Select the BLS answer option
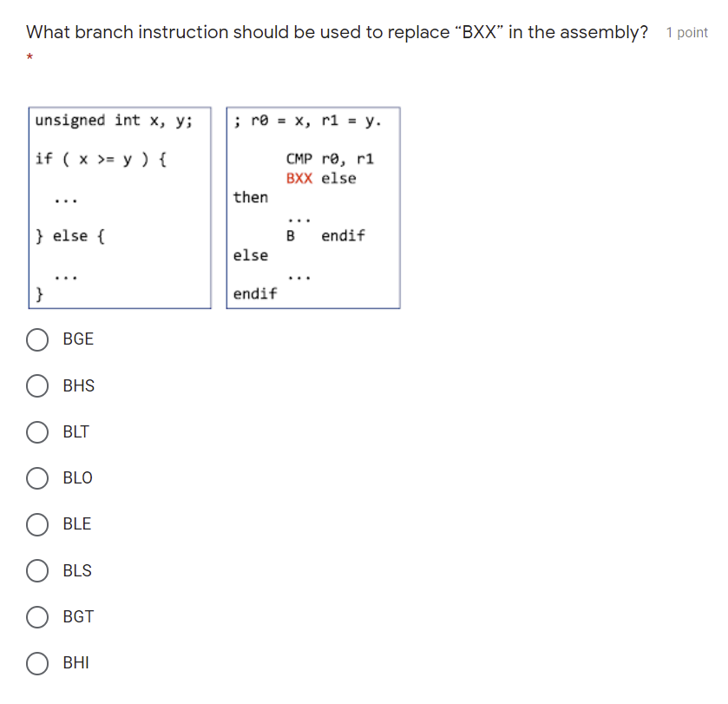The width and height of the screenshot is (728, 704). click(x=37, y=570)
